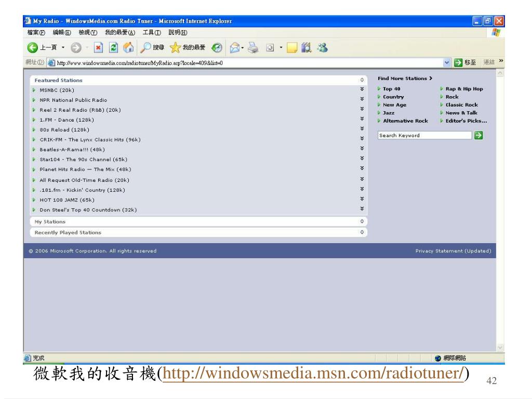
Task: Open Editor's Picks link
Action: pyautogui.click(x=466, y=121)
